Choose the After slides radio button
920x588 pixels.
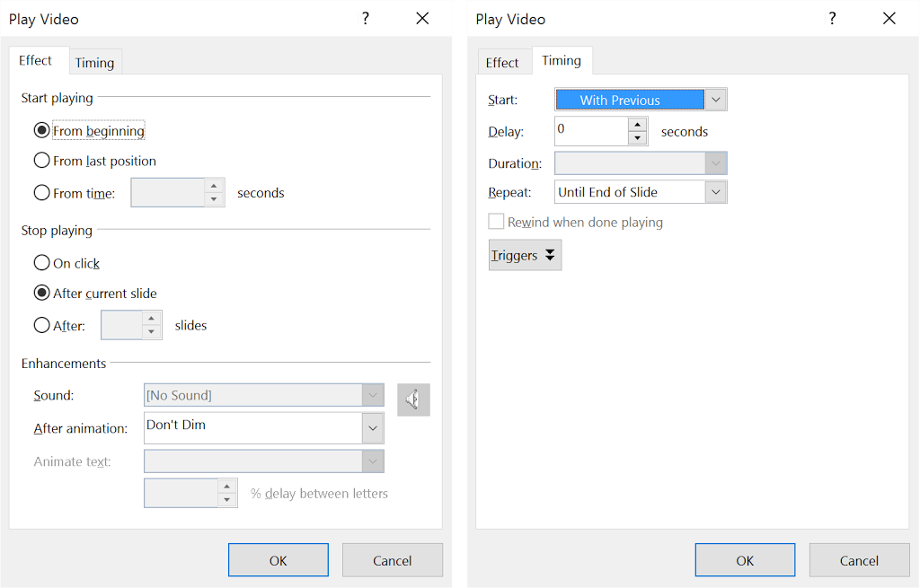pos(41,325)
